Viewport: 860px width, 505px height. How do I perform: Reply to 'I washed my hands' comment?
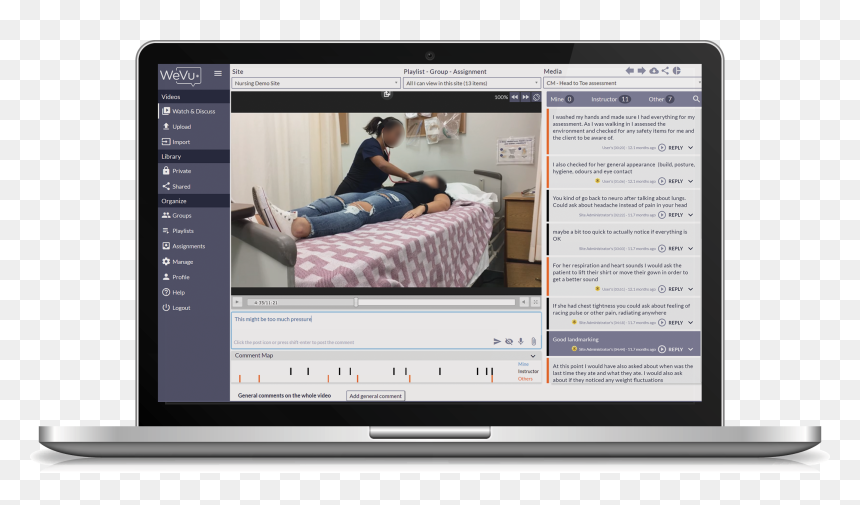point(676,148)
